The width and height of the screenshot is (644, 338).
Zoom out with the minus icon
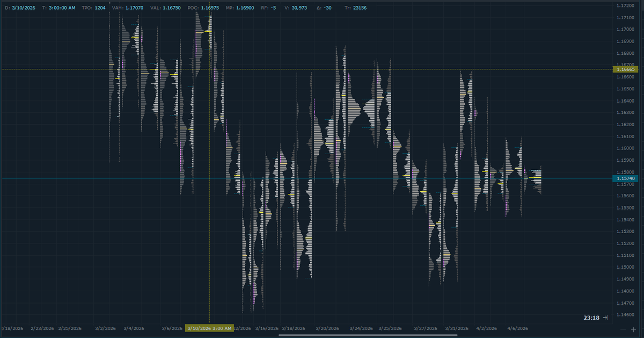[x=624, y=329]
